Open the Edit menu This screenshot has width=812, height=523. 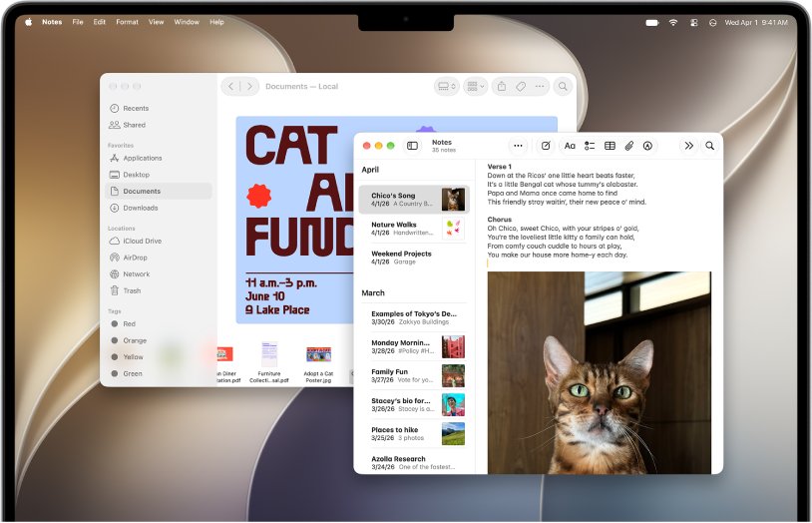(100, 22)
